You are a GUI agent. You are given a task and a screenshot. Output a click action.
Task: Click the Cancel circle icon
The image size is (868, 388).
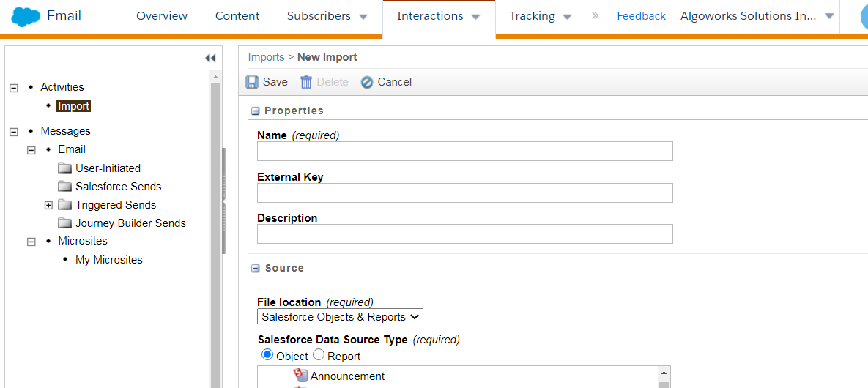(367, 82)
